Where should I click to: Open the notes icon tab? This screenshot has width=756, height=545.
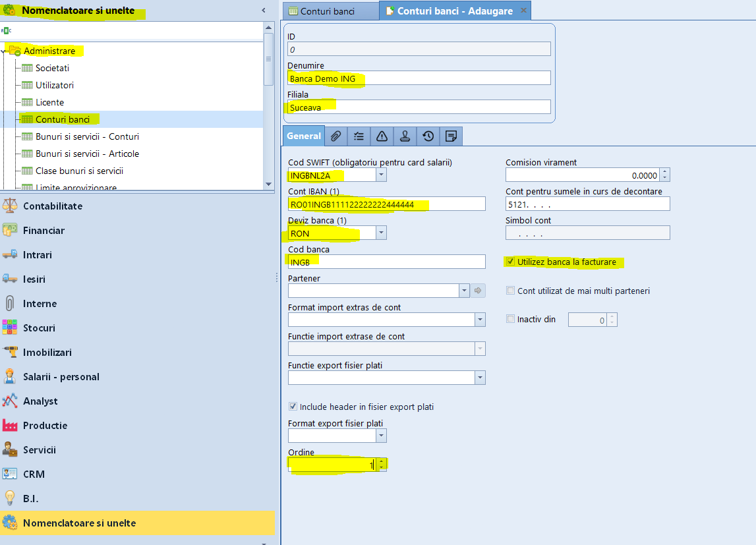click(451, 136)
